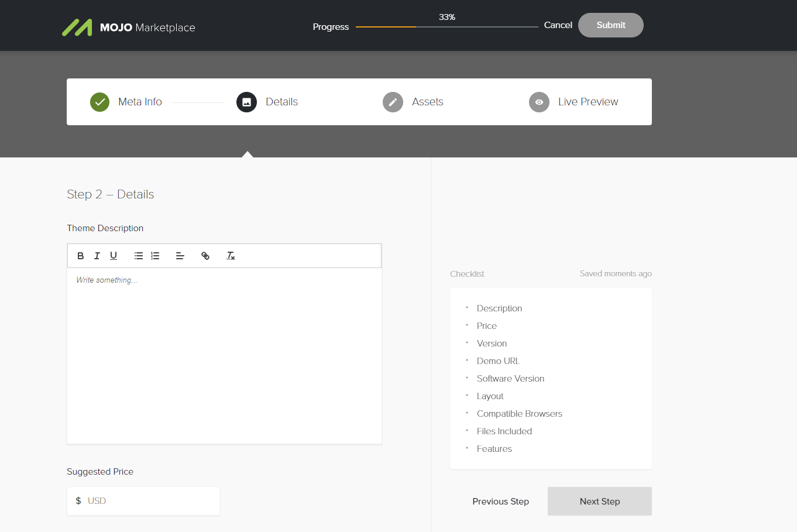Select the Details step image icon
The height and width of the screenshot is (532, 797).
246,102
